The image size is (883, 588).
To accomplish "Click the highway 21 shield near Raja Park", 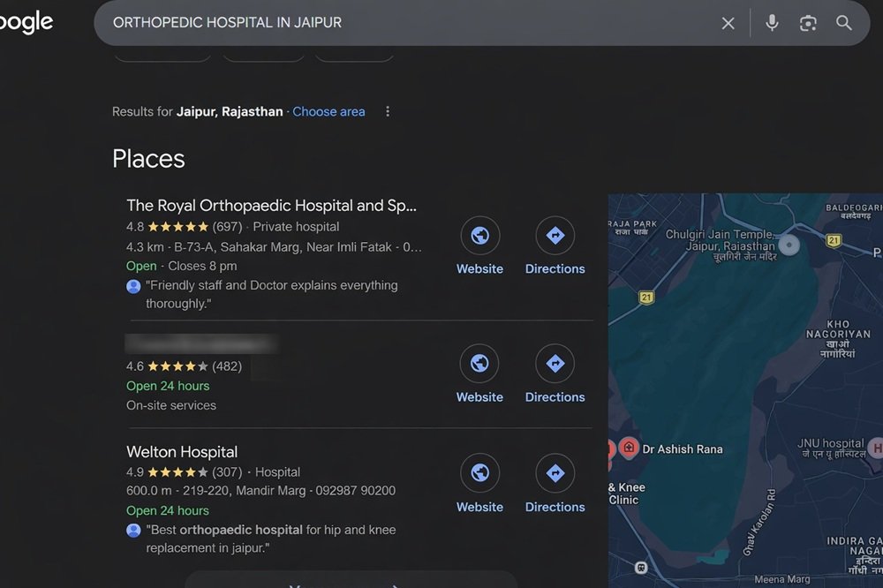I will tap(646, 298).
